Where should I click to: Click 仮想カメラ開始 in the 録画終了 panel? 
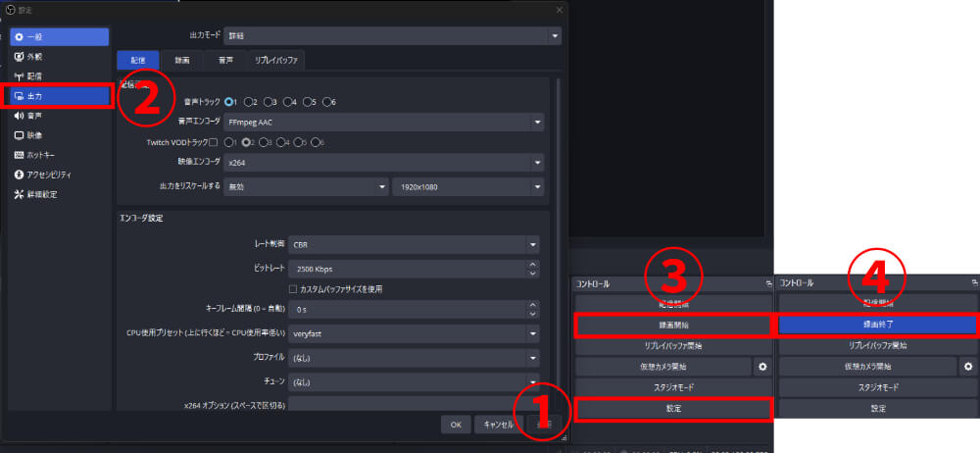(868, 367)
